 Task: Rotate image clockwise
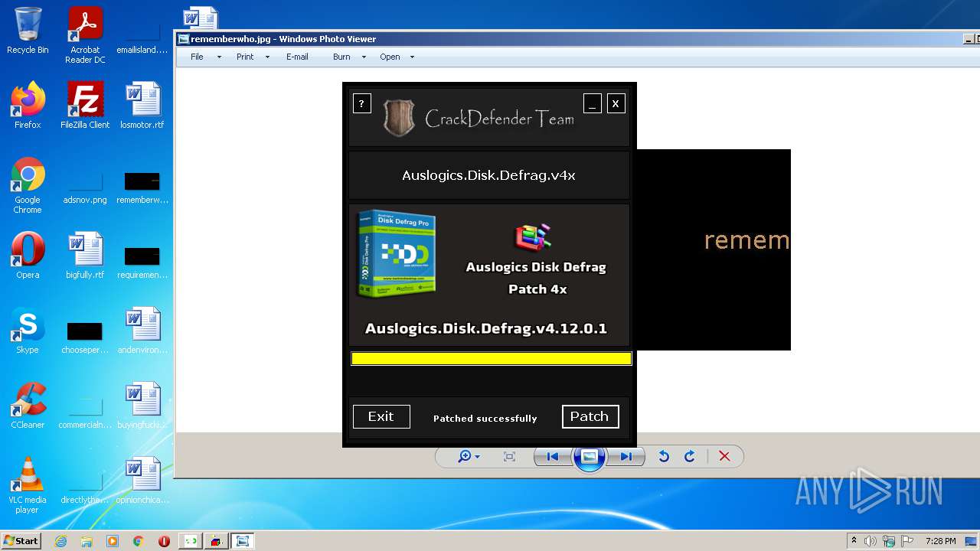(690, 457)
